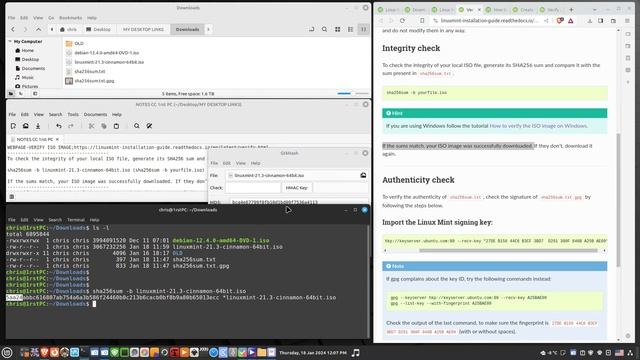Screen dimensions: 640x360
Task: Open browser downloads
Action: coord(590,20)
